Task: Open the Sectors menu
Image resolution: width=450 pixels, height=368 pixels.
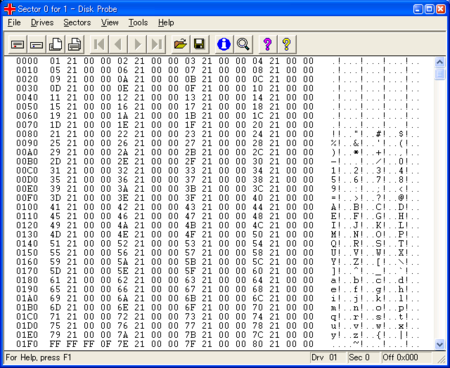Action: coord(77,23)
